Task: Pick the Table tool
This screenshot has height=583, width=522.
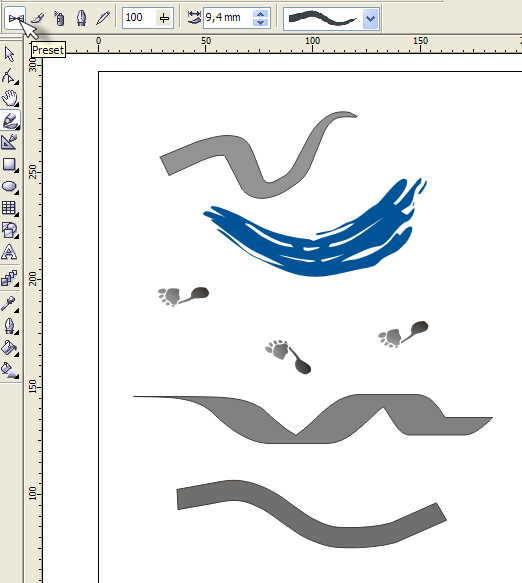Action: coord(10,208)
